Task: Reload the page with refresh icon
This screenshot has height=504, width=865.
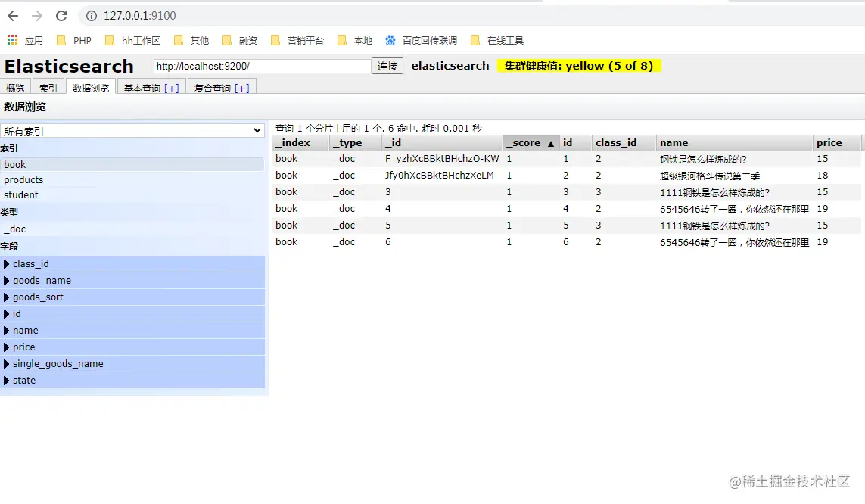Action: pos(61,16)
